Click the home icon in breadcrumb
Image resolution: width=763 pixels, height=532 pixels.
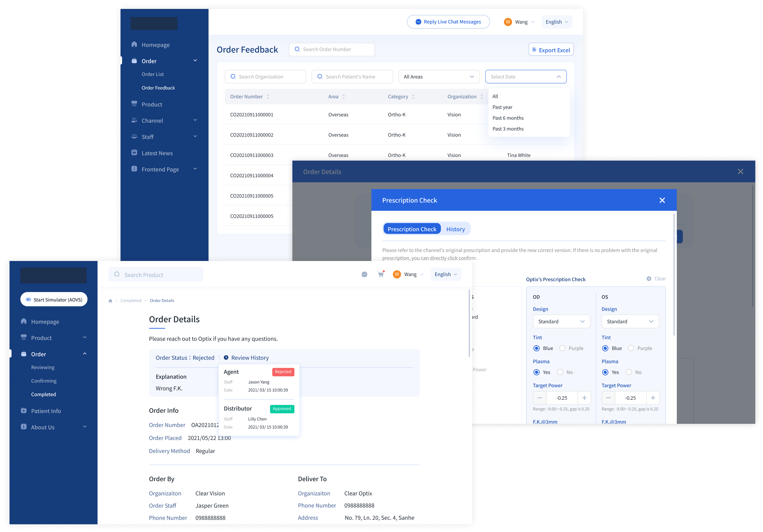click(110, 301)
